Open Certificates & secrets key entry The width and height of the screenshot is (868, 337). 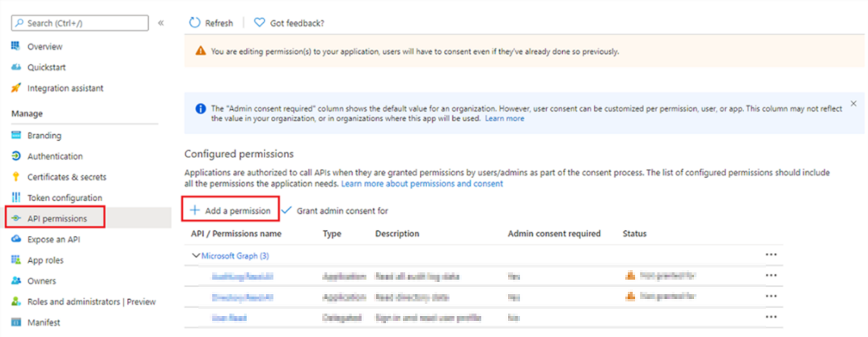click(67, 177)
